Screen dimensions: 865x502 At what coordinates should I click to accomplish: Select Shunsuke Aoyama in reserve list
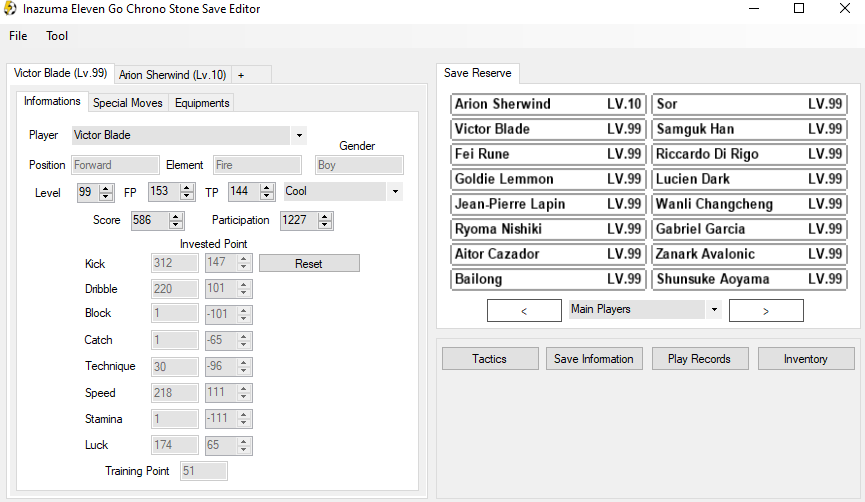point(749,279)
